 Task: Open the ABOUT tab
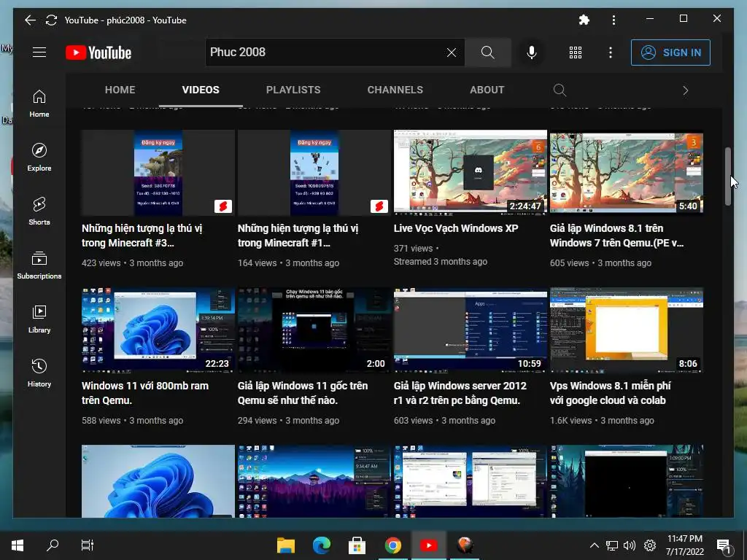pyautogui.click(x=487, y=90)
